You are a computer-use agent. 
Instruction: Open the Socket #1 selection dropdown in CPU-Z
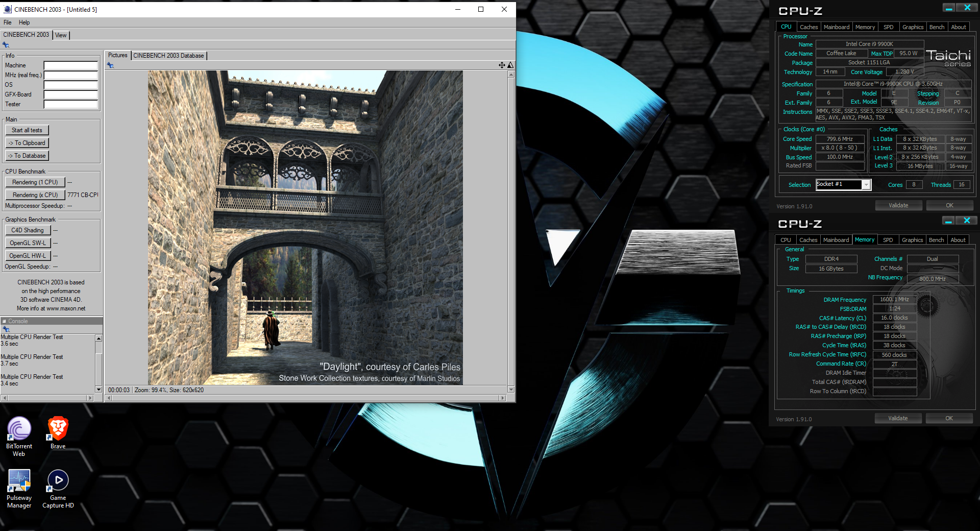point(866,185)
